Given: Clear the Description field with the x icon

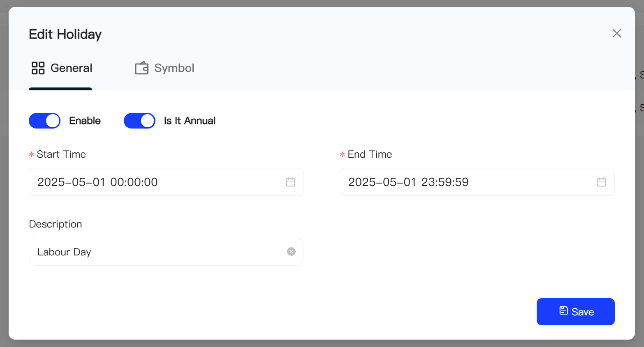Looking at the screenshot, I should click(291, 252).
